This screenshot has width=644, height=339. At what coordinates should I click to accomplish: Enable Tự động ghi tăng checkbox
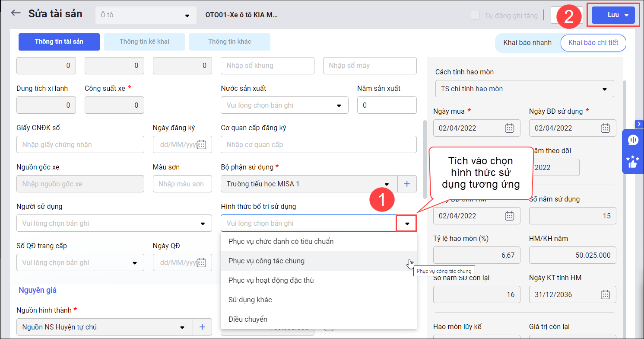pyautogui.click(x=475, y=16)
